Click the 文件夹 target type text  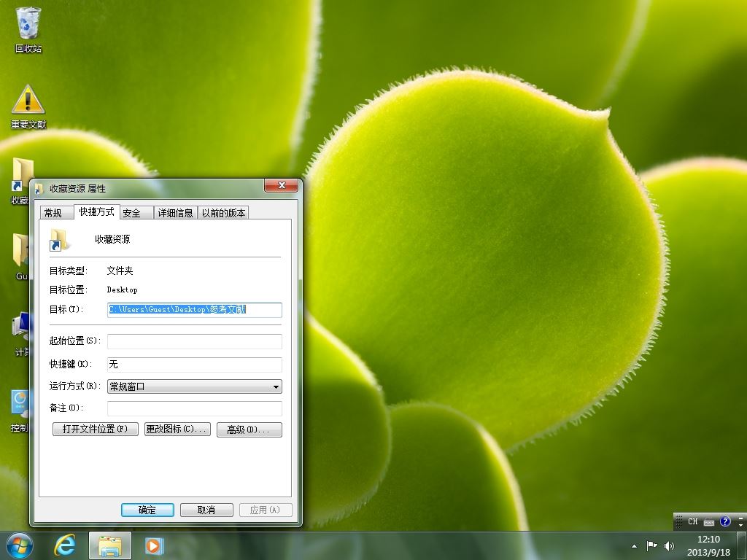click(x=120, y=271)
